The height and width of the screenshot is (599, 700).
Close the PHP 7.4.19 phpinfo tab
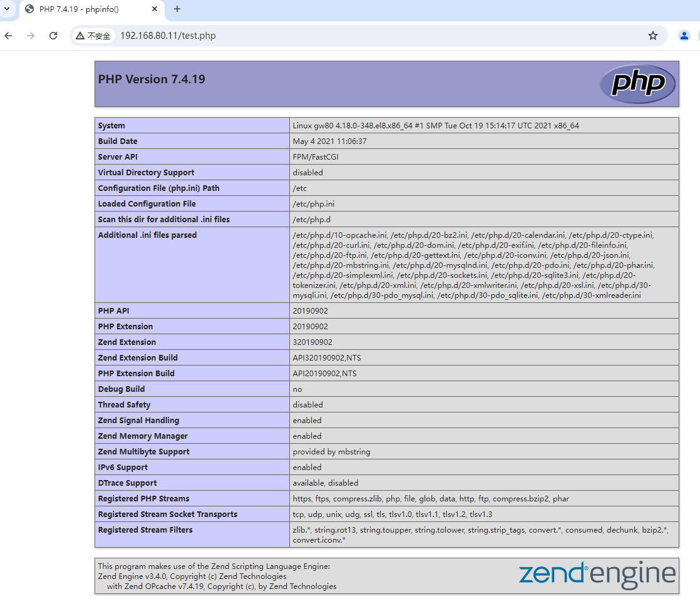click(x=155, y=9)
